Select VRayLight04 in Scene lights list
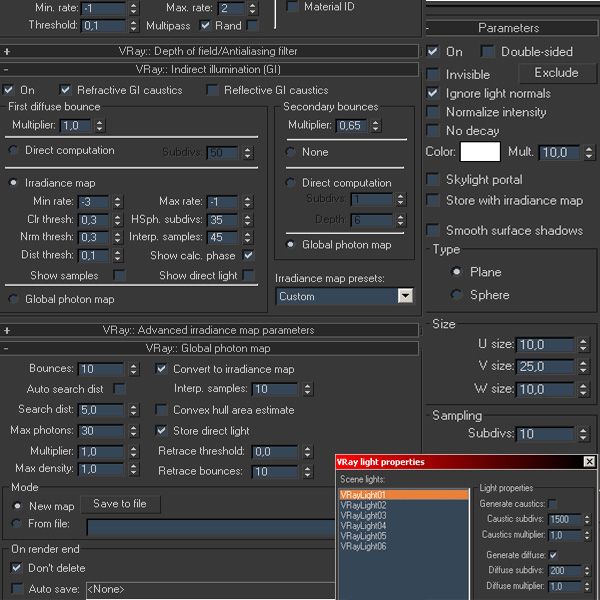The width and height of the screenshot is (600, 600). click(403, 526)
